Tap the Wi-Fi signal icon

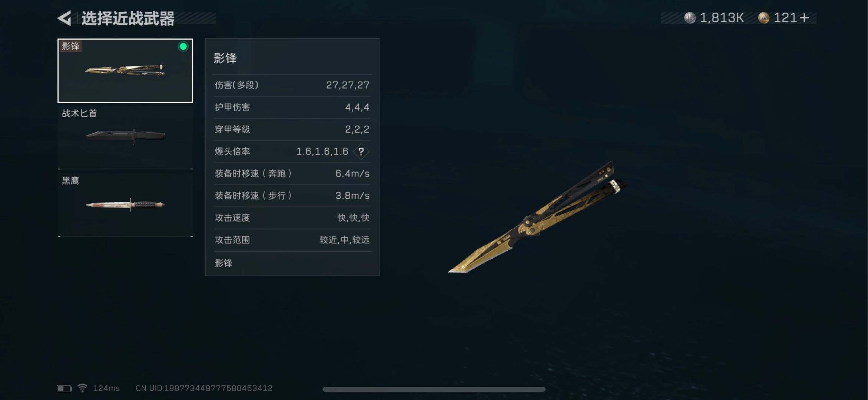tap(82, 388)
